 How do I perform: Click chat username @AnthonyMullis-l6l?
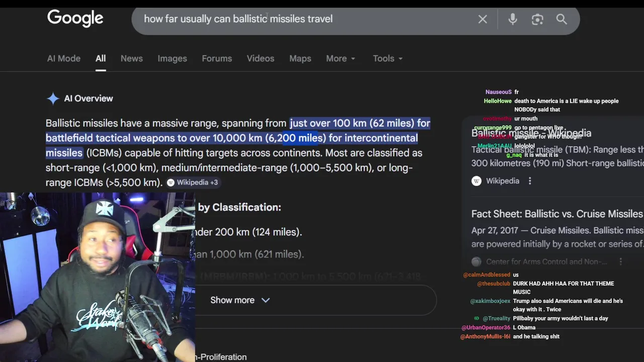[486, 337]
